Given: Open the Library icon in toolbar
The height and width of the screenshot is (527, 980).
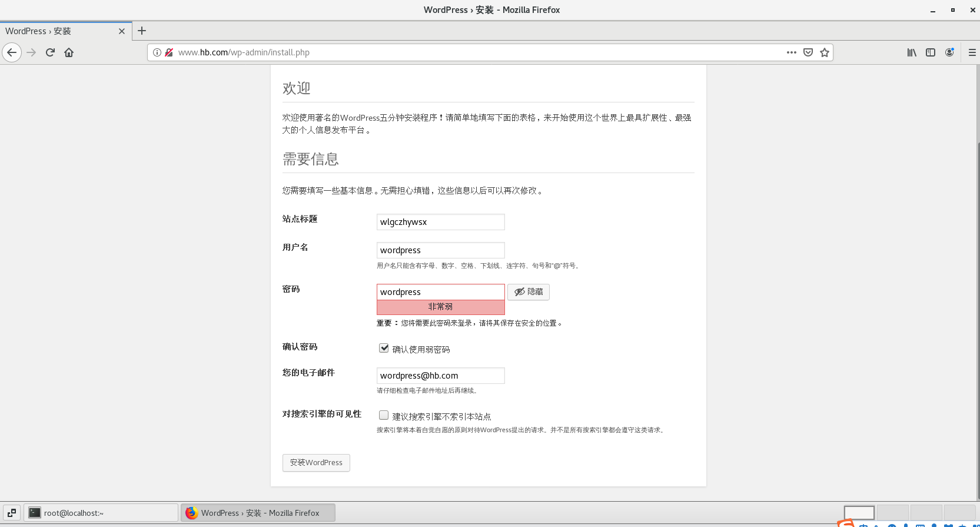Looking at the screenshot, I should coord(912,52).
